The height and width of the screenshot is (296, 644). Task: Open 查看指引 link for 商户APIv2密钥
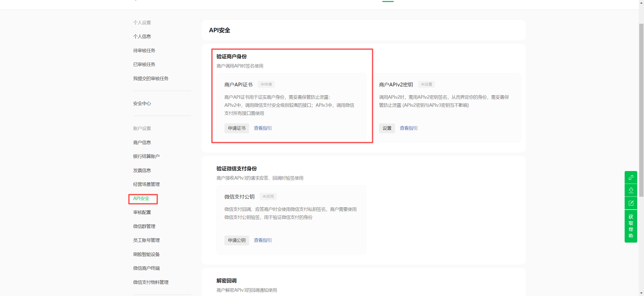[409, 128]
